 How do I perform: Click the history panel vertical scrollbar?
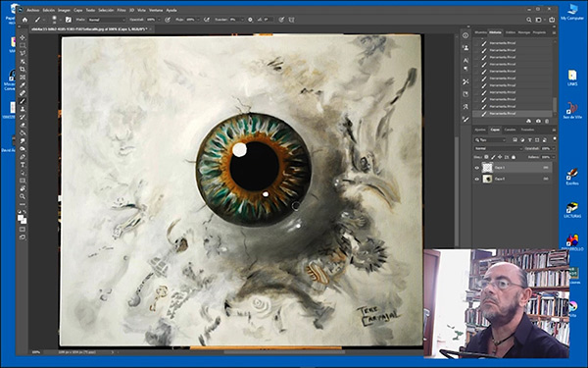555,104
